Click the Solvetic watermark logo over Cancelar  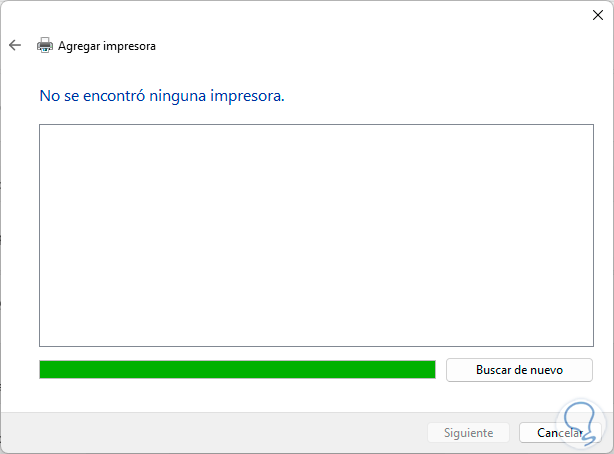click(580, 424)
